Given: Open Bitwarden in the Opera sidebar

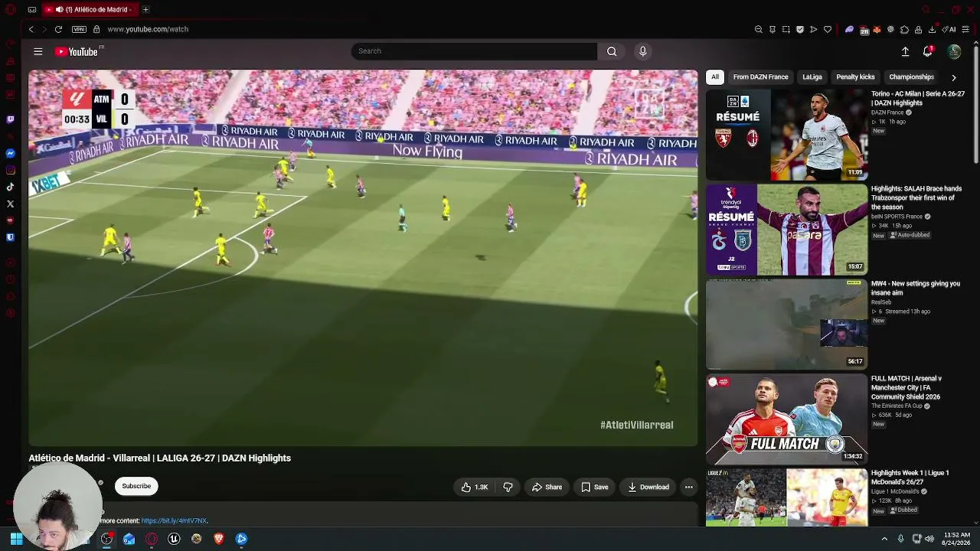Looking at the screenshot, I should [x=10, y=237].
